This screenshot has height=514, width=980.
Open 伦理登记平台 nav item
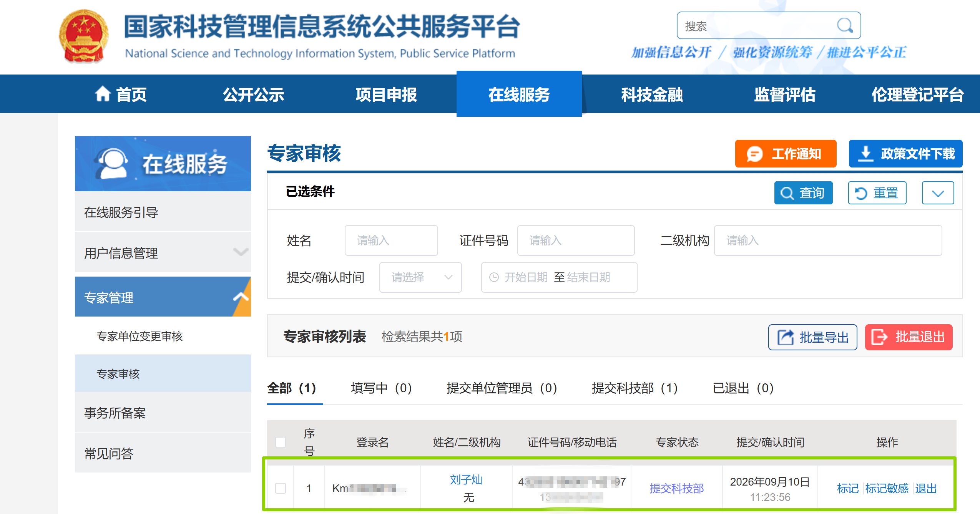[x=917, y=95]
